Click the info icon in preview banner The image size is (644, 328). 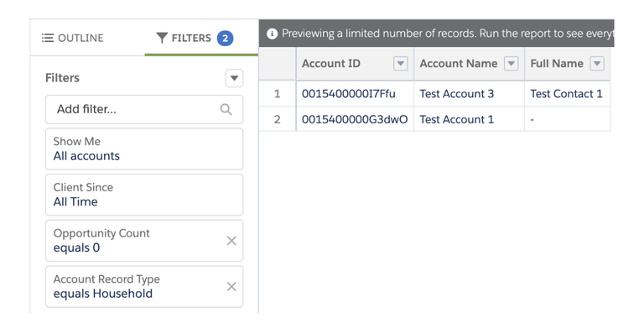coord(272,34)
